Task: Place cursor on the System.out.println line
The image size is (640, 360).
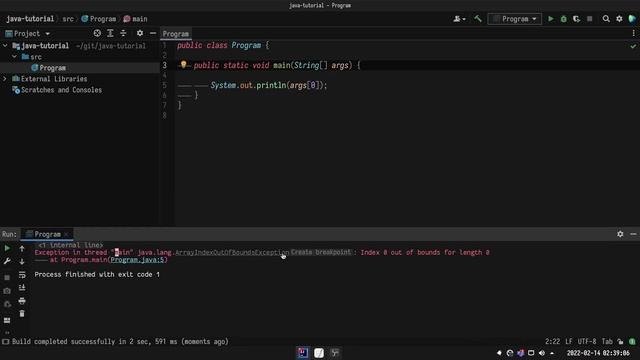Action: coord(269,85)
